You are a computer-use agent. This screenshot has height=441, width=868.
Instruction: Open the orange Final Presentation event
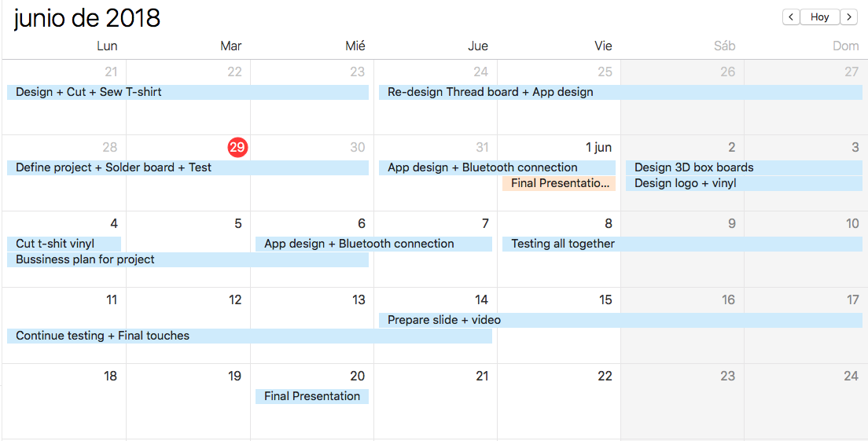pos(559,184)
